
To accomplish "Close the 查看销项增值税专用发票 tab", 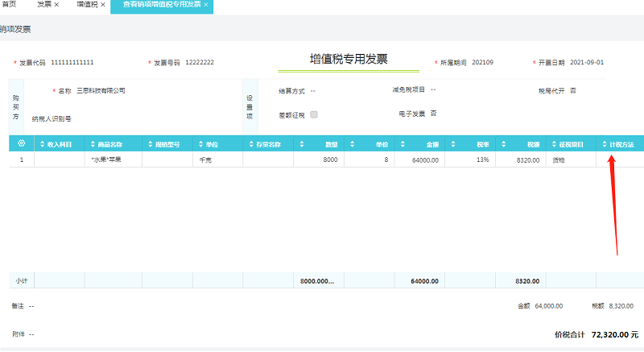I will point(206,5).
